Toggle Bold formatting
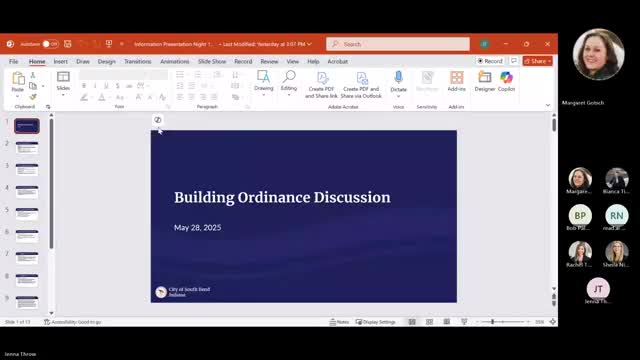 pos(84,86)
